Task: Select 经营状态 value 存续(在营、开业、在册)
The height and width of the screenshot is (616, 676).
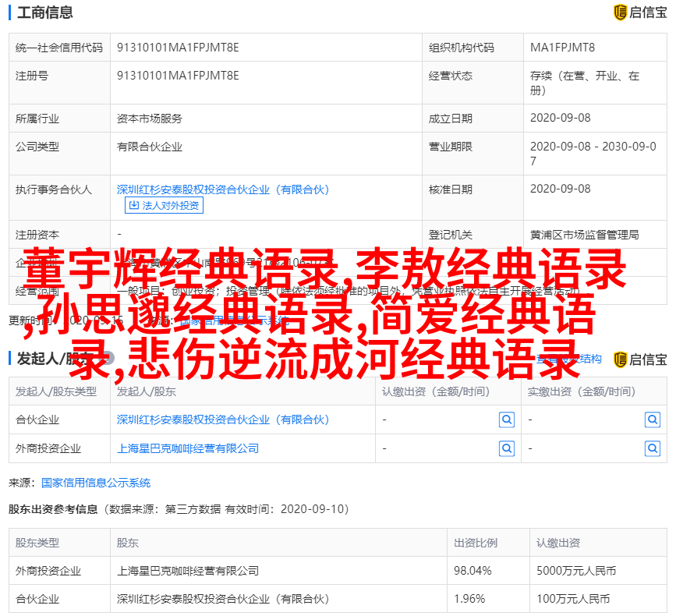Action: (584, 83)
